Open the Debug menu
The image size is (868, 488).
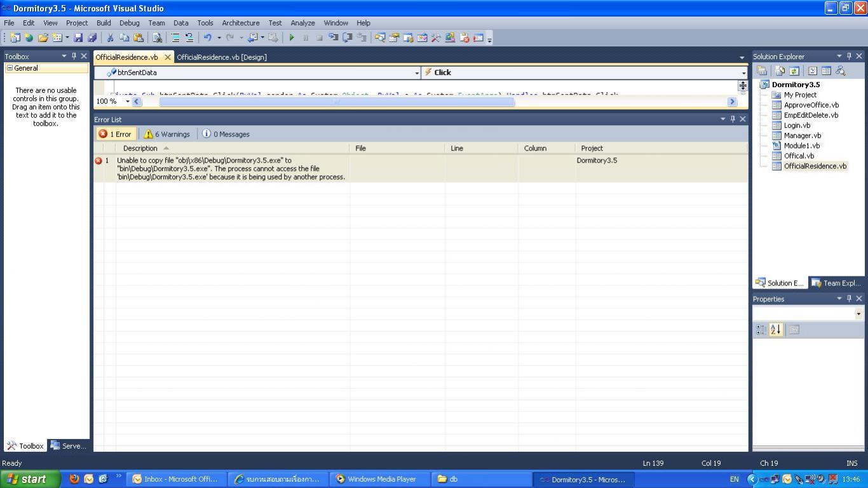pyautogui.click(x=130, y=22)
